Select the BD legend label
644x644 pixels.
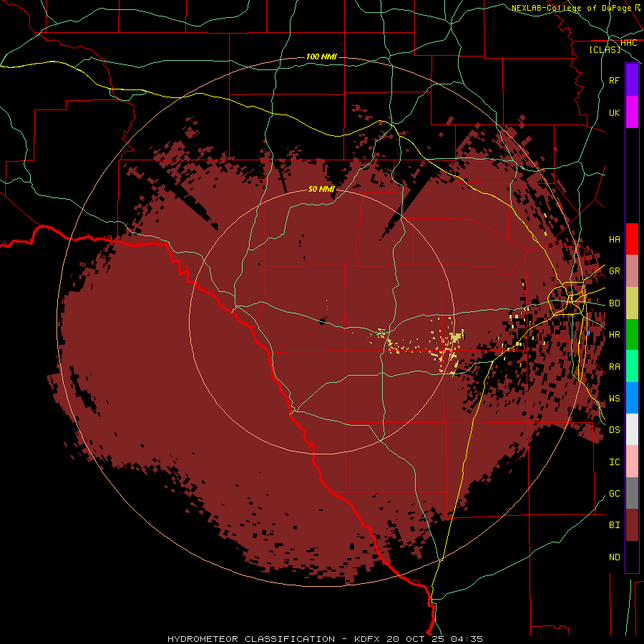pos(615,303)
